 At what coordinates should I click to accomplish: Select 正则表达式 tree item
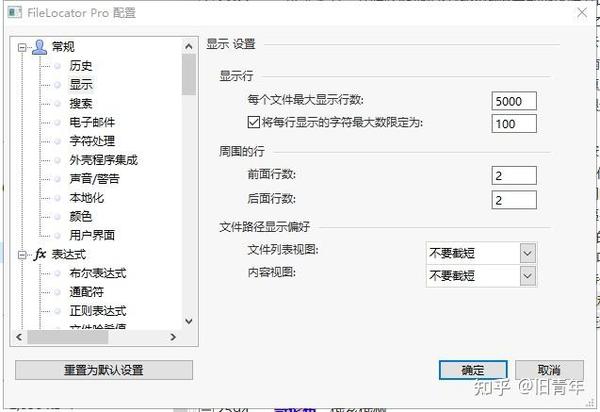click(98, 311)
